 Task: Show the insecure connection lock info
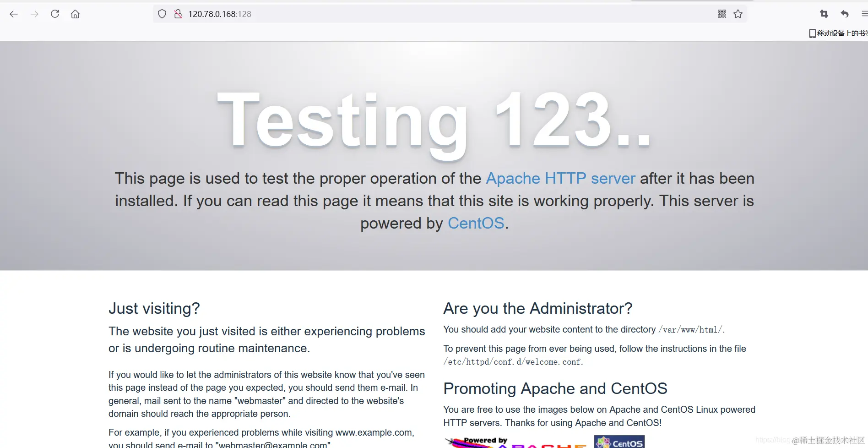pos(178,14)
